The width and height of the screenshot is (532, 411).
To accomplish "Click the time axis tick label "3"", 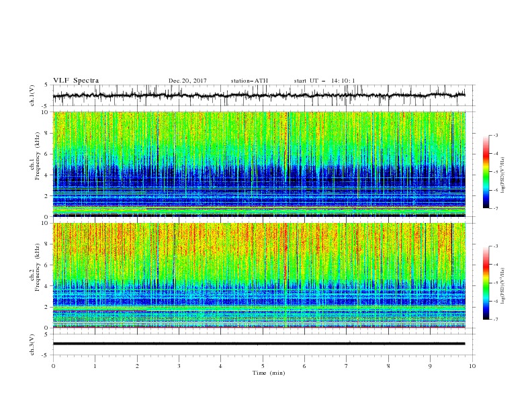I will [x=179, y=366].
